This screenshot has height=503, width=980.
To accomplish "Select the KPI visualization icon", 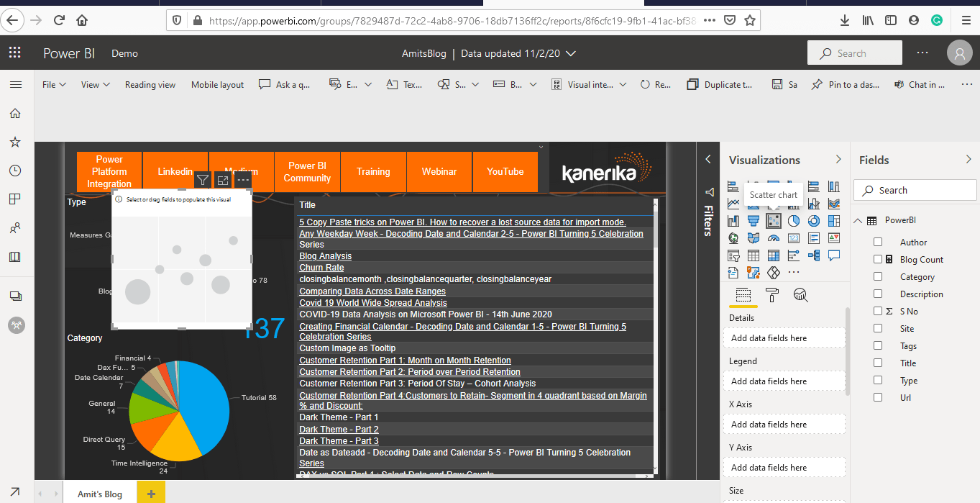I will 834,238.
